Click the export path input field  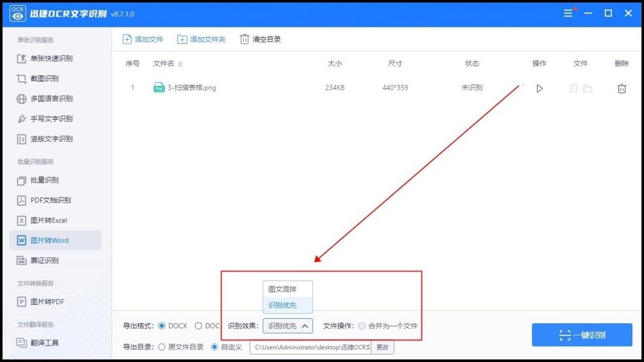pos(311,347)
